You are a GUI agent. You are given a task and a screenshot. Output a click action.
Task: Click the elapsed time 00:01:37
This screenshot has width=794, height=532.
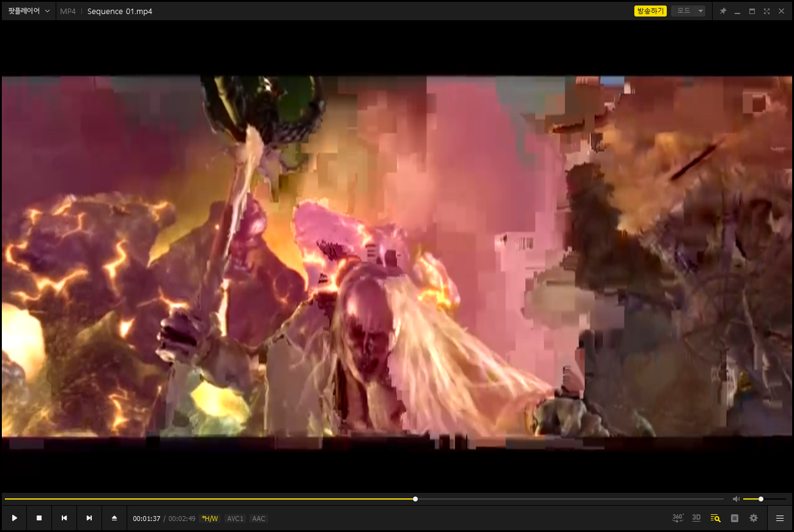point(147,519)
